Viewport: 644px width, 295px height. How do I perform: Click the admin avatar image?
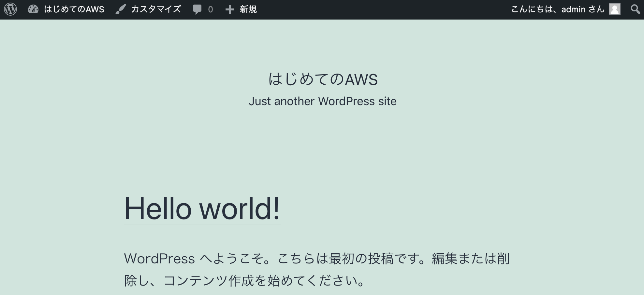coord(615,9)
